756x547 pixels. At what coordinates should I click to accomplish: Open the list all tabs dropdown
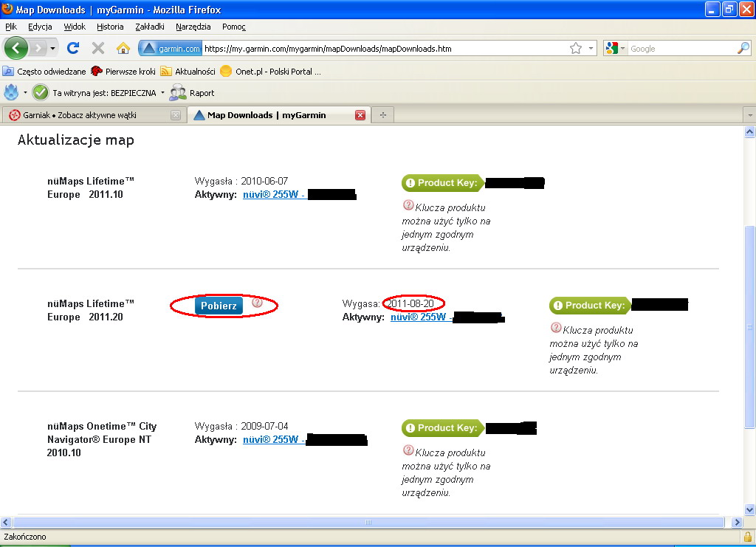click(x=750, y=115)
